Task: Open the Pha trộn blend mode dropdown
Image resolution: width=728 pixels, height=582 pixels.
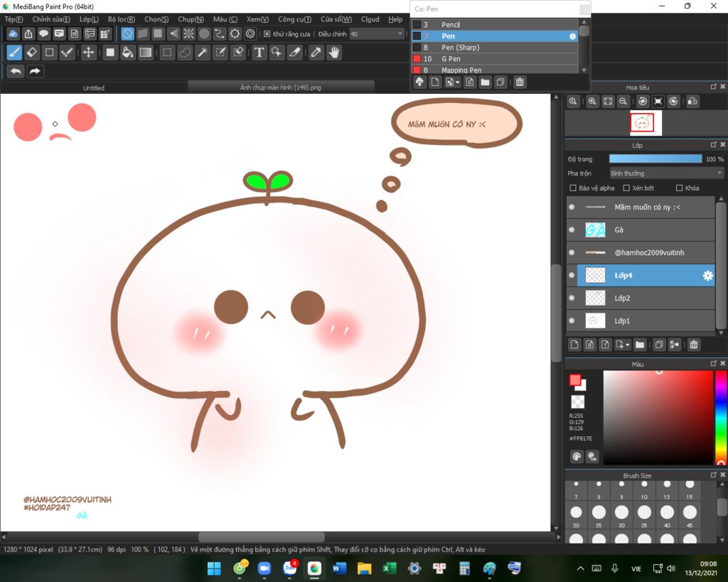Action: 667,173
